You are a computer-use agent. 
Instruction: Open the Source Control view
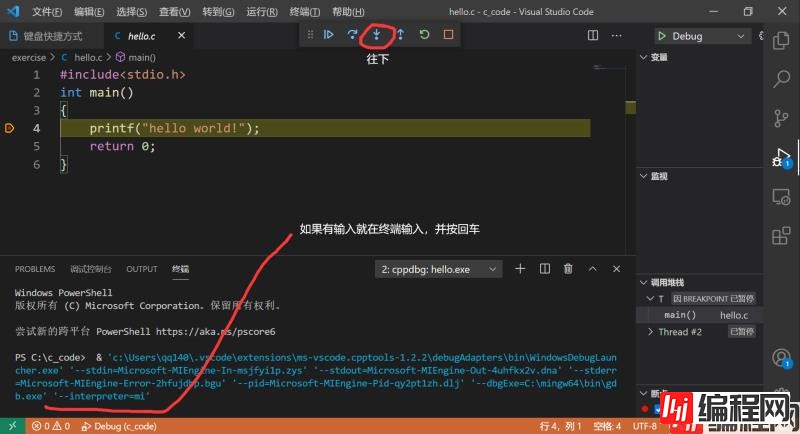pyautogui.click(x=781, y=118)
